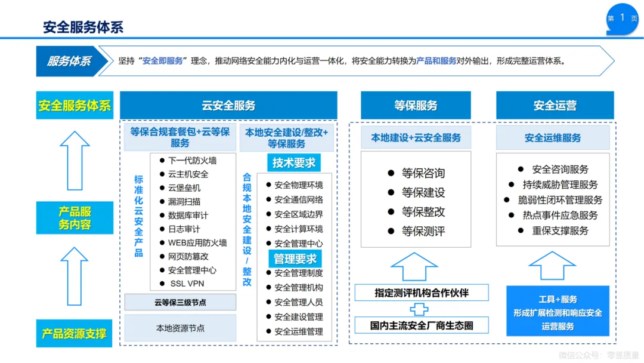Viewport: 644px width, 363px height.
Task: Select the 产品服务内容 box
Action: tap(75, 218)
